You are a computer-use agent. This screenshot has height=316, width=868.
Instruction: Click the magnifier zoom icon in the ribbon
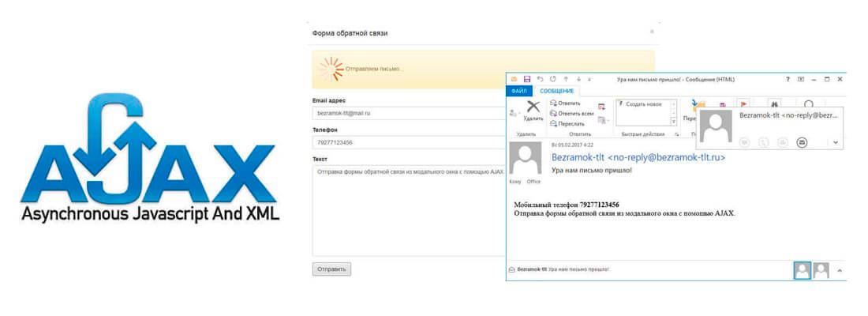[808, 103]
